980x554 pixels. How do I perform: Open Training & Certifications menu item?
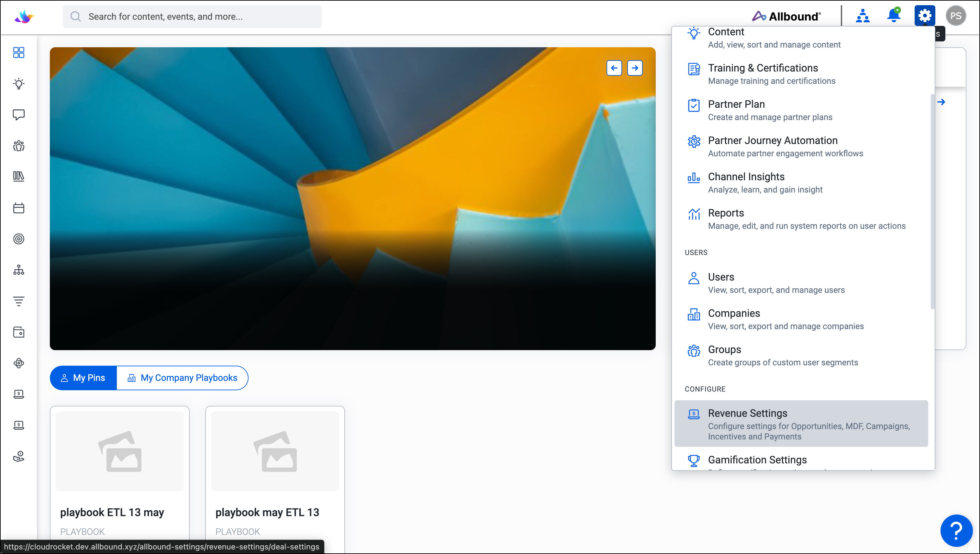click(x=801, y=74)
